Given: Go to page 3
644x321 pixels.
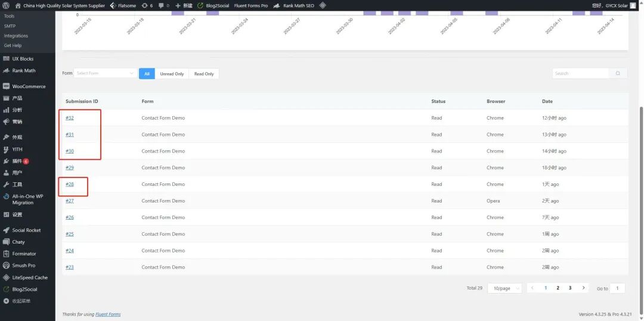Looking at the screenshot, I should (x=570, y=288).
